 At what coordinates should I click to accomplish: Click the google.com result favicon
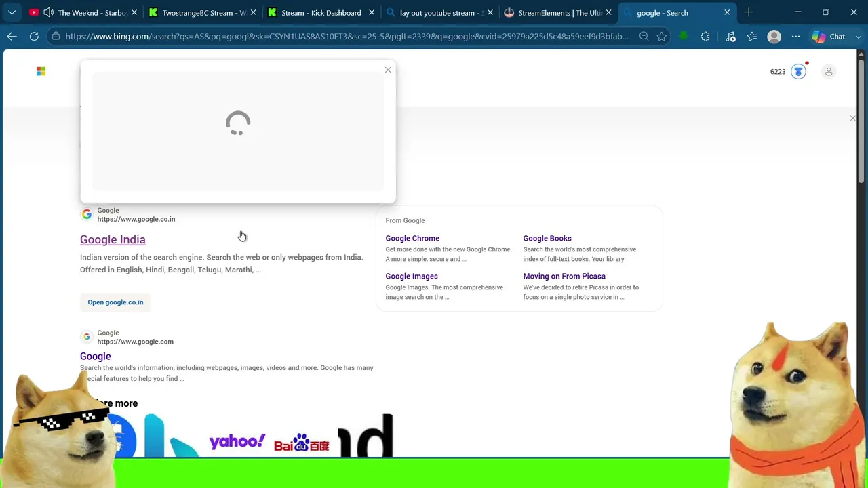pyautogui.click(x=87, y=337)
